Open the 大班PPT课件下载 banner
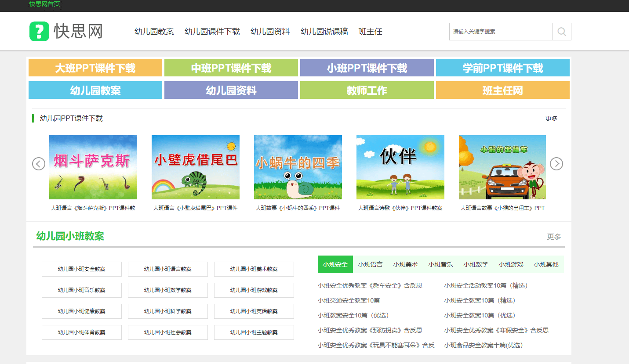This screenshot has width=629, height=364. pyautogui.click(x=95, y=68)
